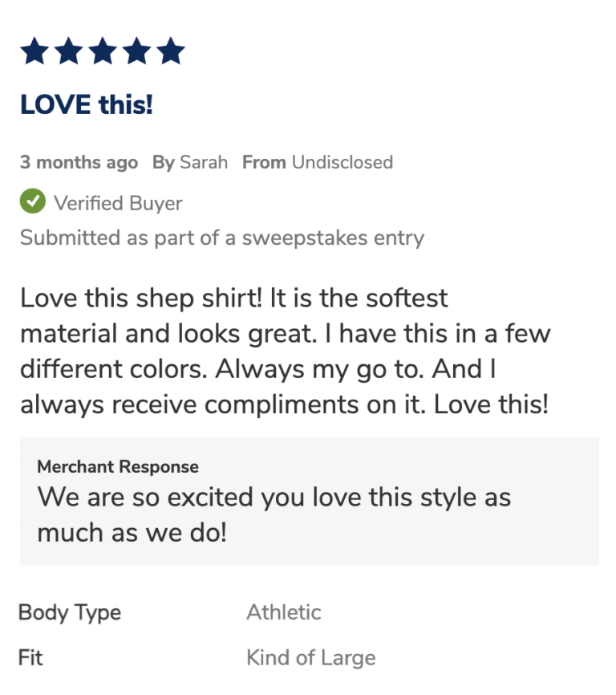Open the "LOVE this!" review title

point(86,104)
